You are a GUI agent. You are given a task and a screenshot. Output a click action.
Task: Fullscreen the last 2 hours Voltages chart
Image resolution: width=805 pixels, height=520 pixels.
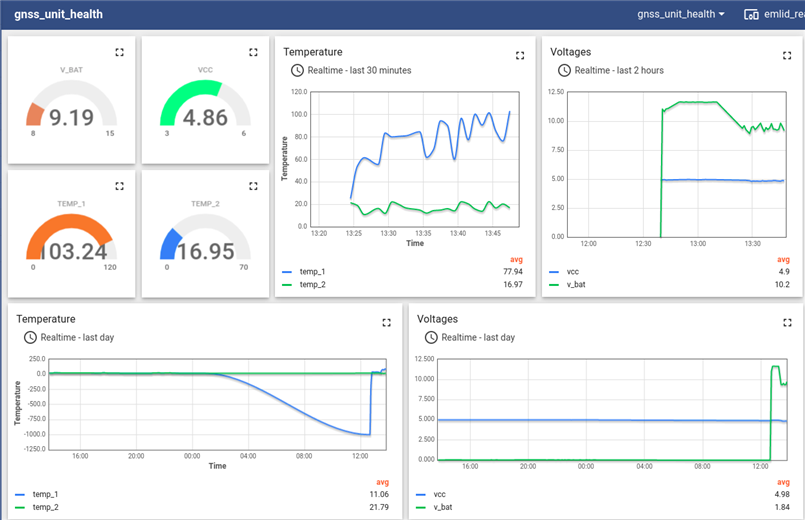pos(787,56)
